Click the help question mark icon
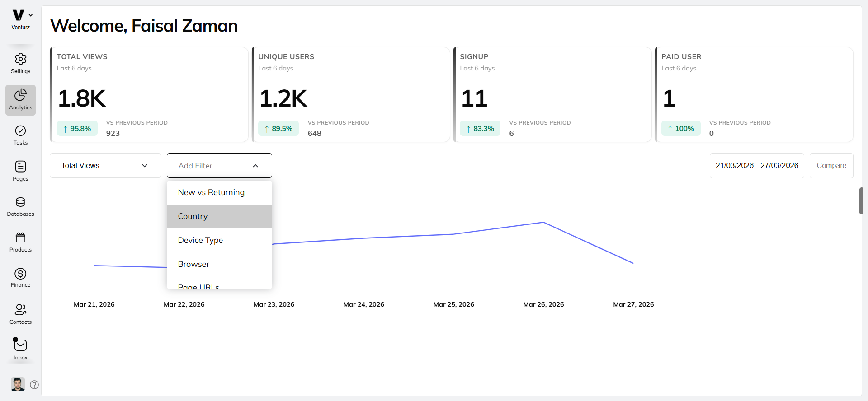 (x=34, y=385)
